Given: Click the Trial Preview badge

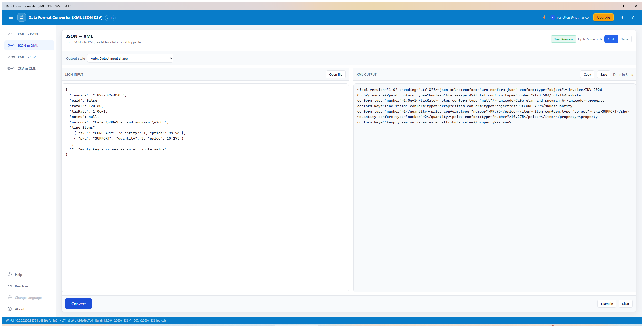Looking at the screenshot, I should point(563,39).
